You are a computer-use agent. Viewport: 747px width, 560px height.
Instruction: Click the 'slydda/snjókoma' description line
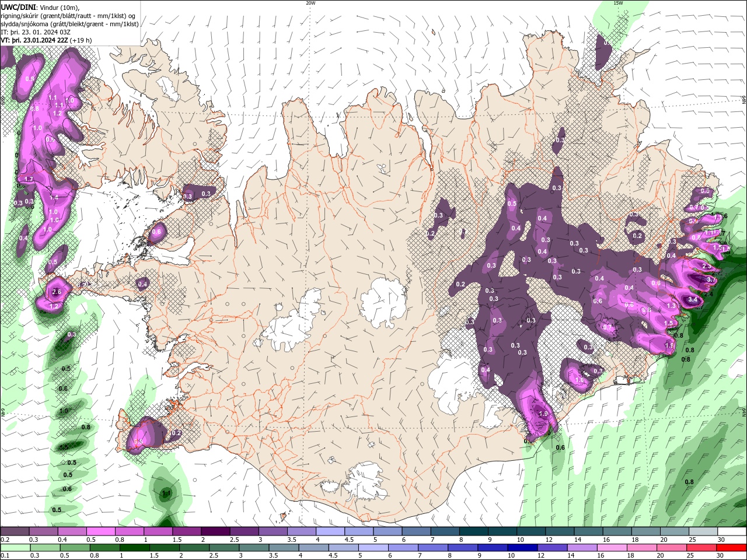(70, 24)
